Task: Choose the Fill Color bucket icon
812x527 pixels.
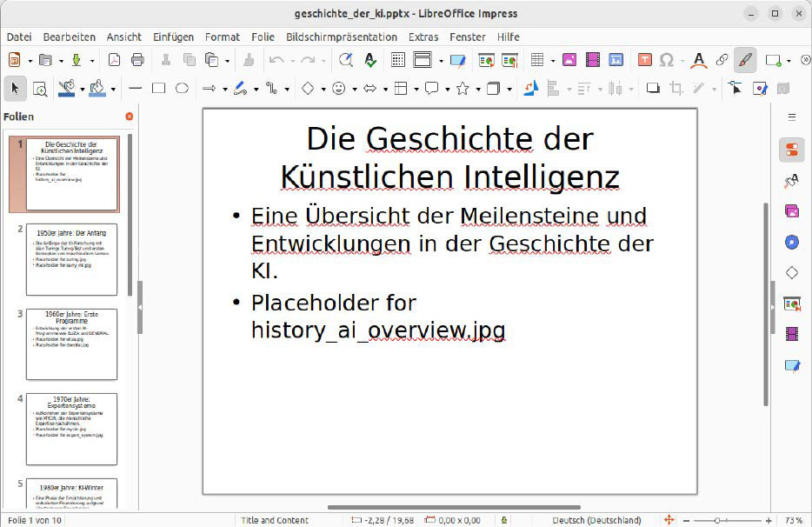Action: (98, 89)
